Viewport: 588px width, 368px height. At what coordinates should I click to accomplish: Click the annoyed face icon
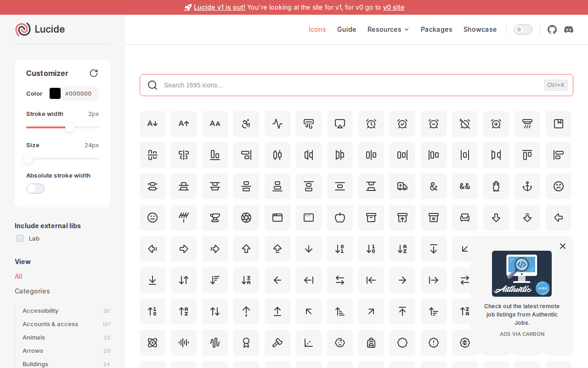[x=153, y=218]
